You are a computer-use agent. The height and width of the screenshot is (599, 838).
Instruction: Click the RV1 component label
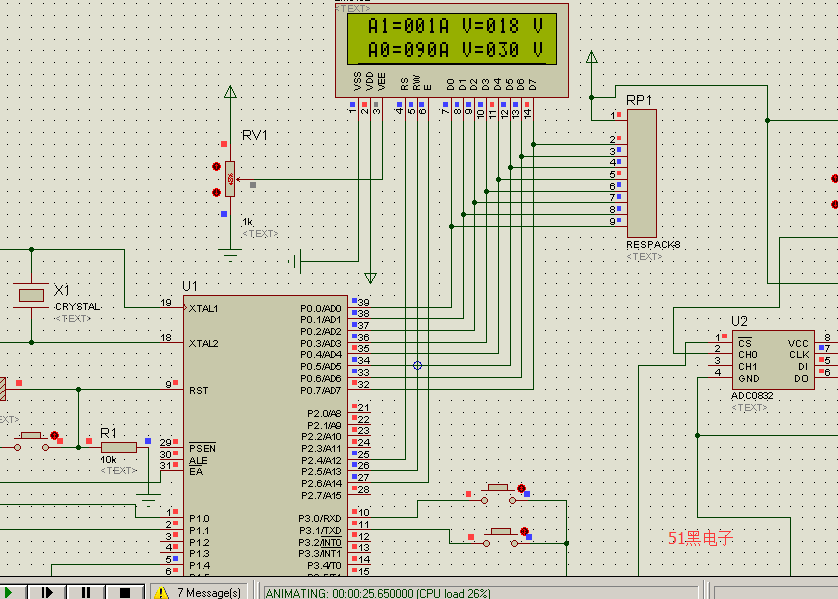pyautogui.click(x=254, y=135)
